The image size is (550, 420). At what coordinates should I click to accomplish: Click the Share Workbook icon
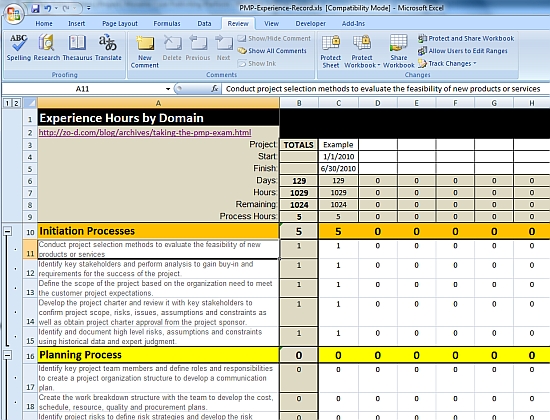[x=398, y=52]
